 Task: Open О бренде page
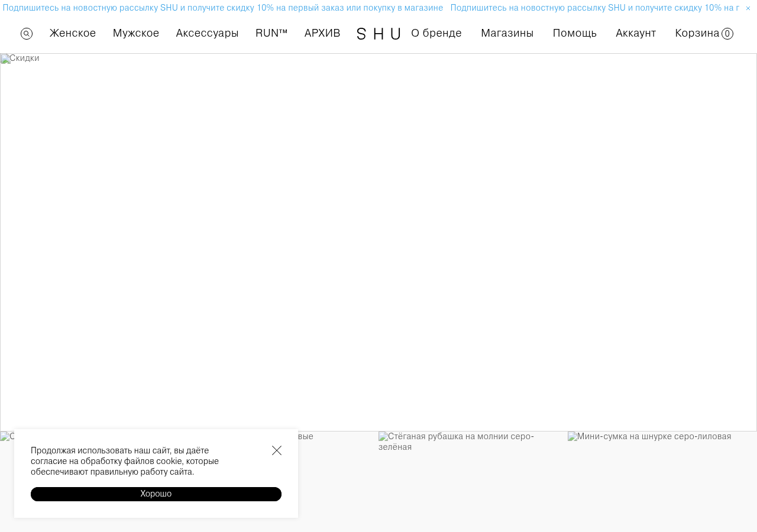click(x=436, y=33)
